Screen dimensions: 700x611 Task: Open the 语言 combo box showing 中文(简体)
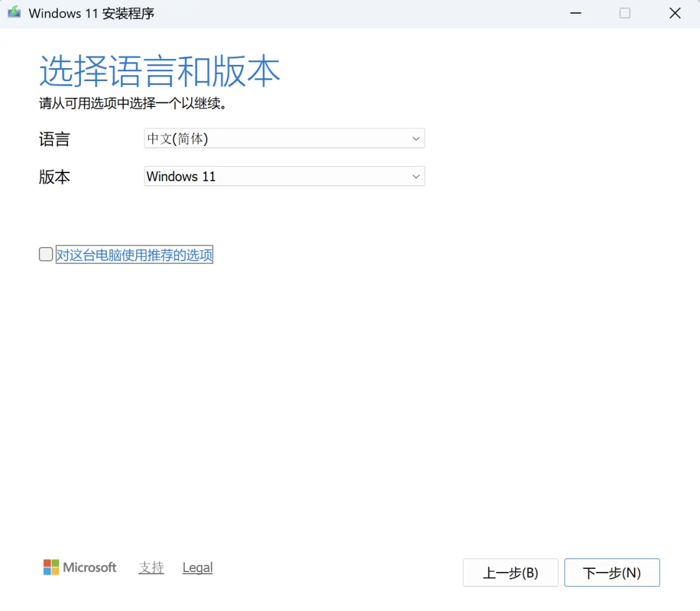pyautogui.click(x=284, y=138)
